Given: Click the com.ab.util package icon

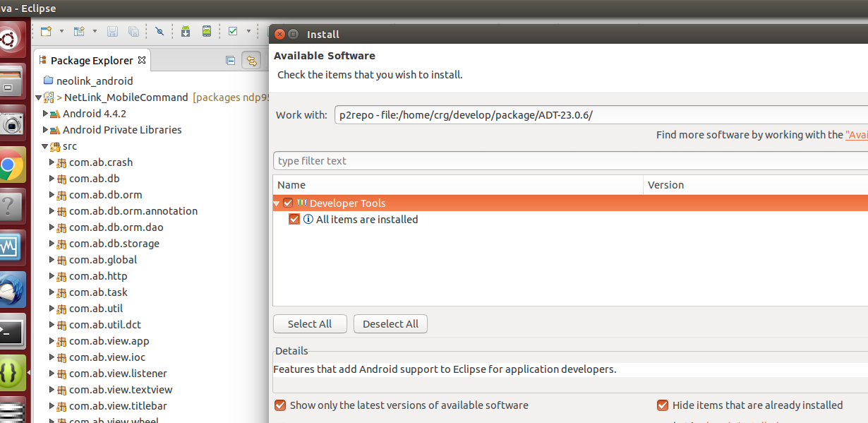Looking at the screenshot, I should [61, 309].
